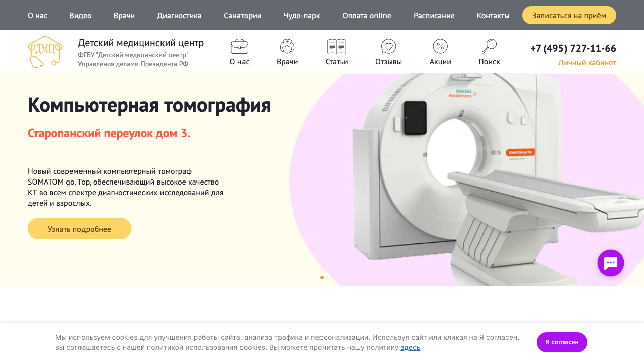Open the briefcase 'О нас' icon
Image resolution: width=644 pixels, height=362 pixels.
point(239,46)
